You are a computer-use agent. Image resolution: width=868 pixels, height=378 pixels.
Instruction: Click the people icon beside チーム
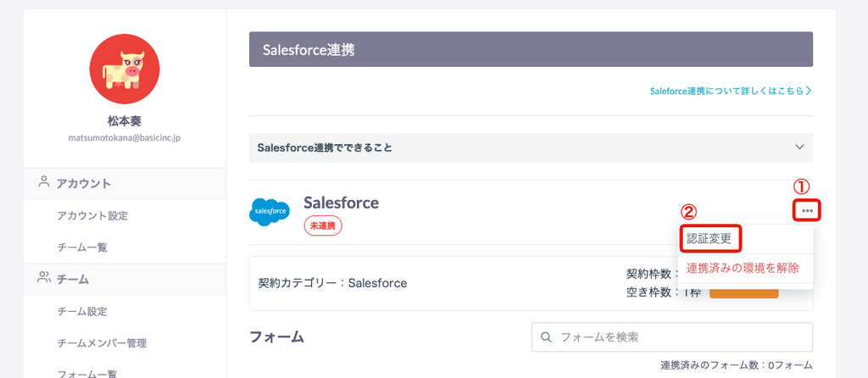44,278
